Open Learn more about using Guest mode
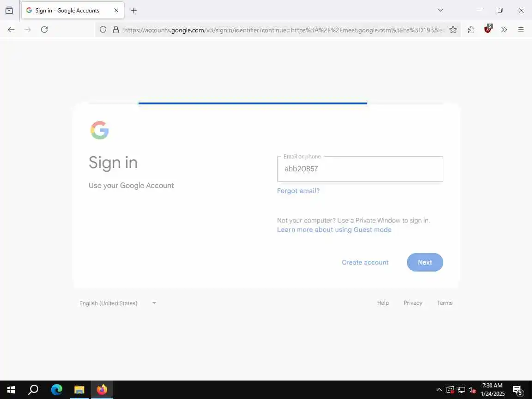The height and width of the screenshot is (399, 532). point(334,230)
